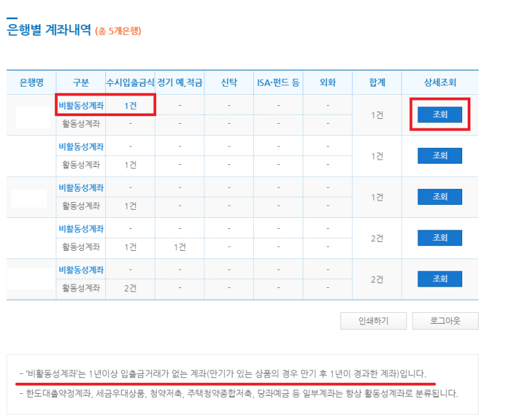Click the 신탁 column header

[x=229, y=82]
